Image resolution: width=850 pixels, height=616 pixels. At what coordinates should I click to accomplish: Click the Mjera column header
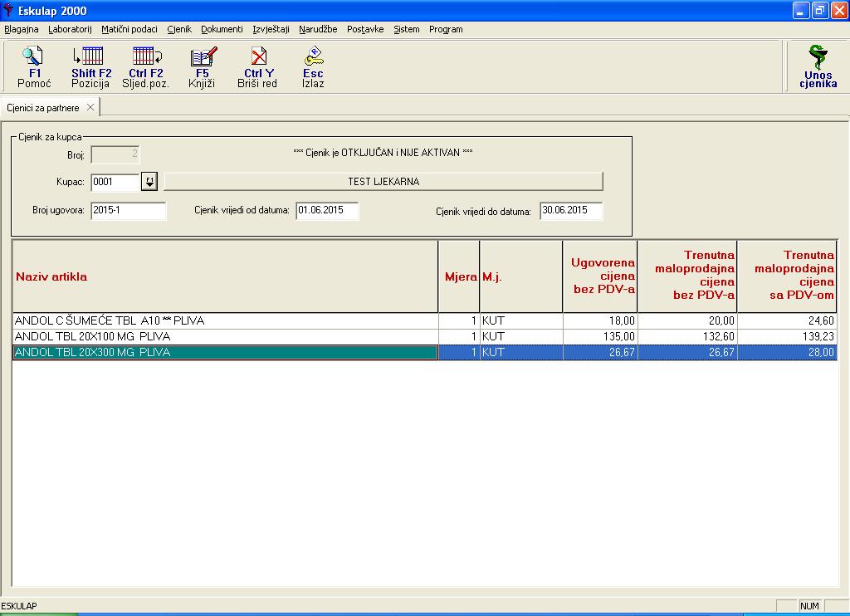[459, 276]
